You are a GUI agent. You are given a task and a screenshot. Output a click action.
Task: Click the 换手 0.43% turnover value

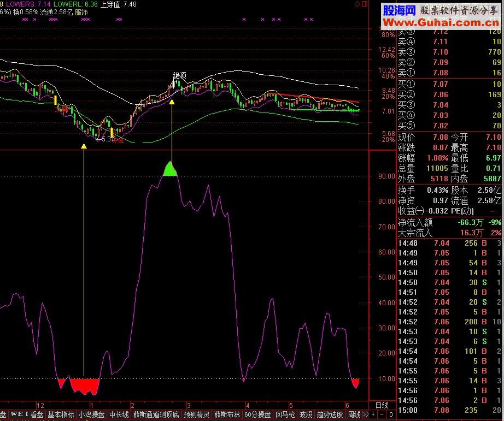pos(437,190)
